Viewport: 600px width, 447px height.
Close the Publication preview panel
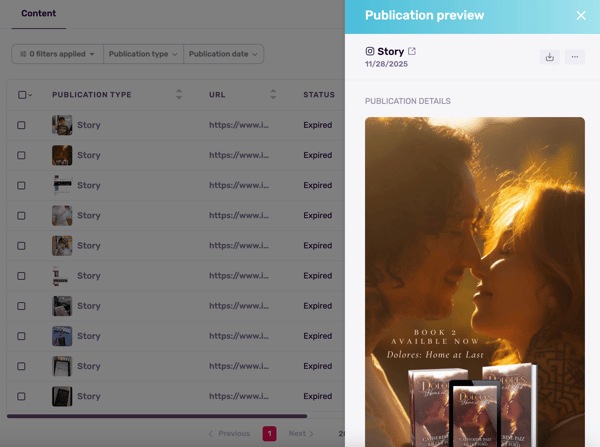pos(581,15)
